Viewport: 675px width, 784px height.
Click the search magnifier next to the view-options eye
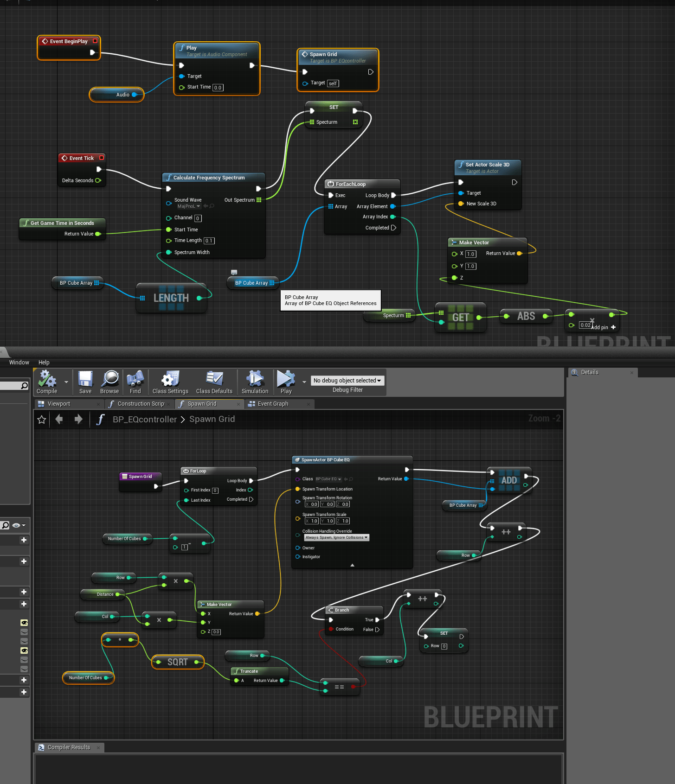[x=5, y=525]
